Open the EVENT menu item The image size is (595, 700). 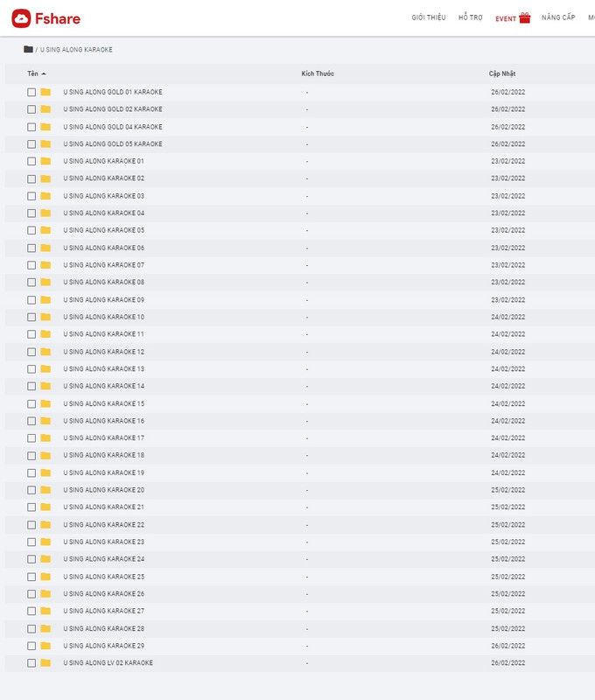tap(506, 18)
